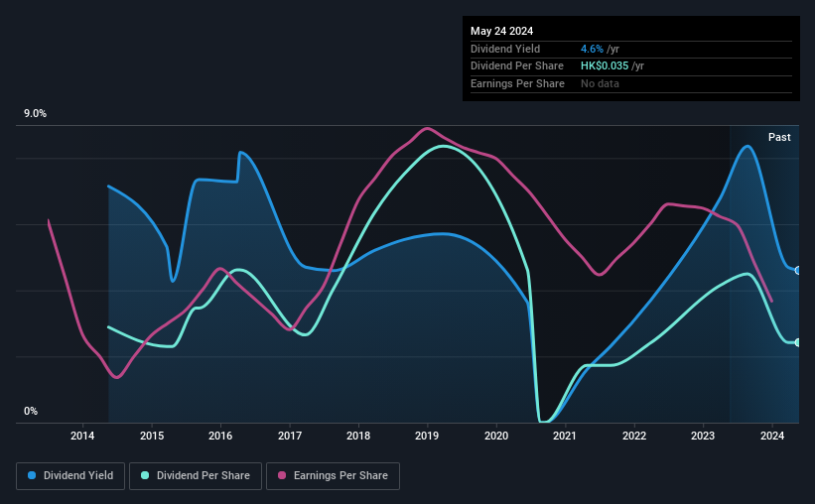Toggle the Dividend Yield legend button

[70, 476]
